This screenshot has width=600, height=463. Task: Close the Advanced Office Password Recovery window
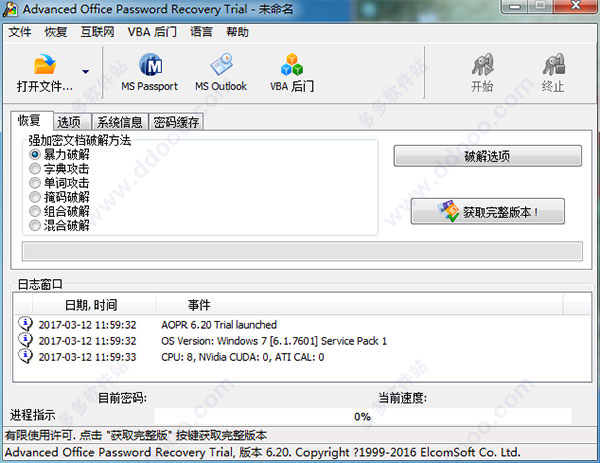click(575, 6)
